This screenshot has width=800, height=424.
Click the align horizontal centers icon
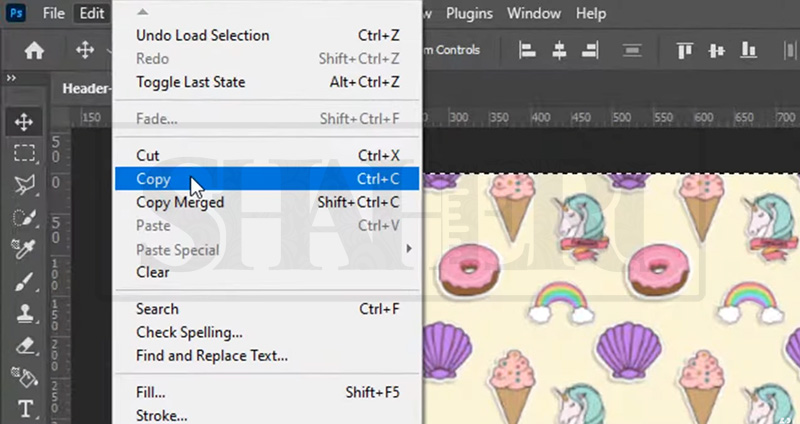[x=560, y=50]
